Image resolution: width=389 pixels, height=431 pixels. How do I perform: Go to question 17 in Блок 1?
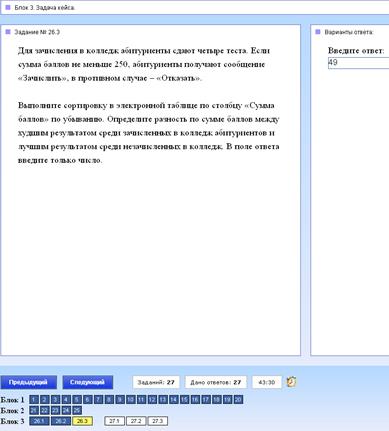tap(206, 400)
